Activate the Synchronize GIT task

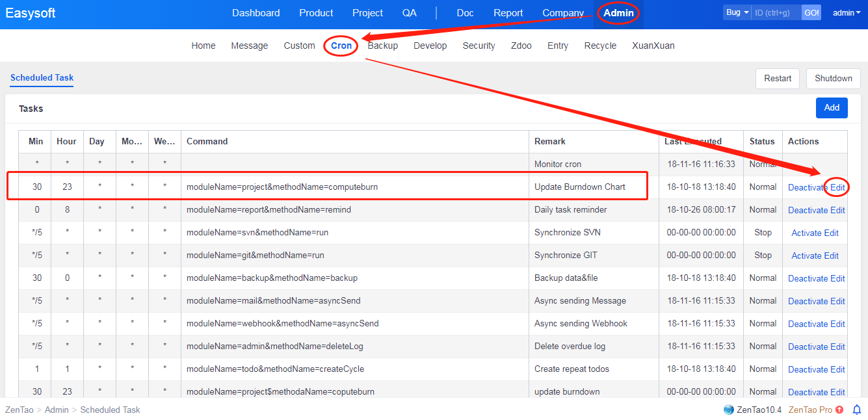click(806, 256)
